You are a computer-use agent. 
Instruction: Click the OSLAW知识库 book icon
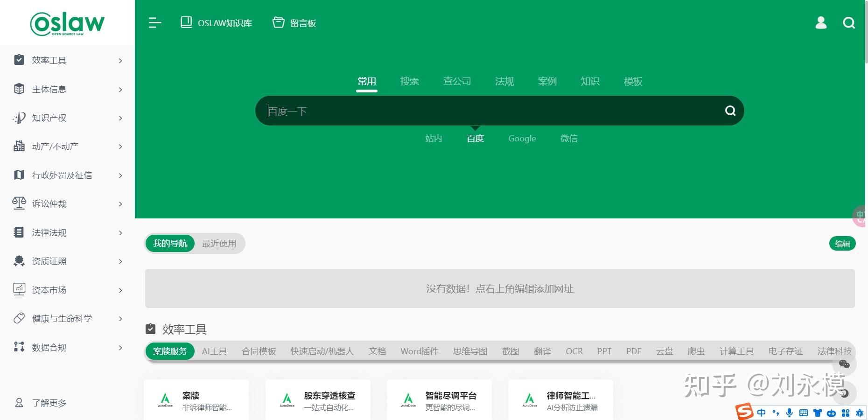187,21
